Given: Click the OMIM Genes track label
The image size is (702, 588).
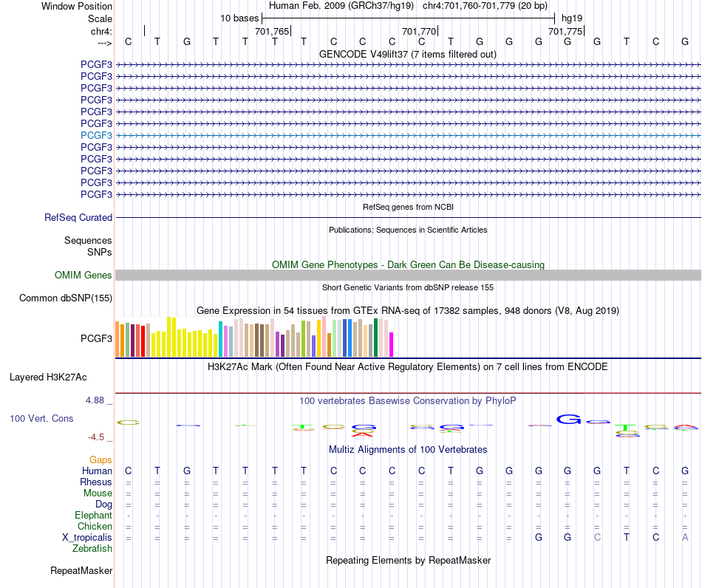Looking at the screenshot, I should (x=84, y=276).
